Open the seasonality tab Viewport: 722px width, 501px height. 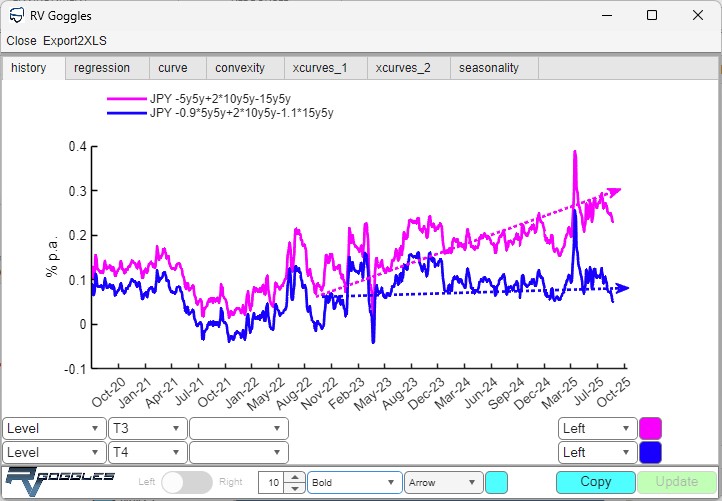click(489, 68)
